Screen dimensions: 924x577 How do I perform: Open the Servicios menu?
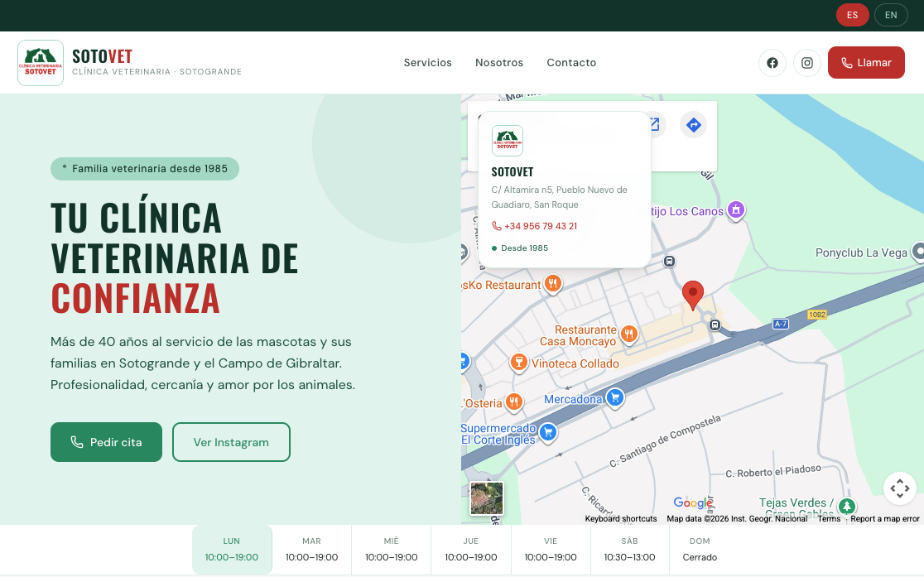coord(427,62)
